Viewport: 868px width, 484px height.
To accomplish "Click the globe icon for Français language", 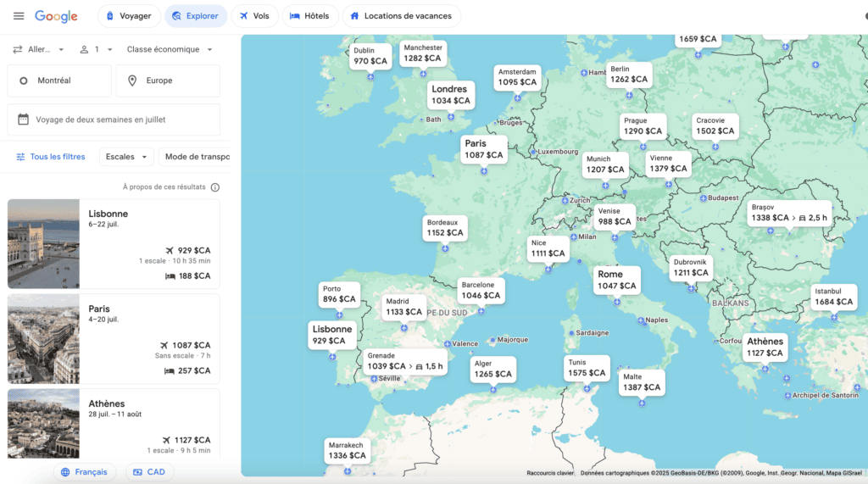I will (x=64, y=472).
